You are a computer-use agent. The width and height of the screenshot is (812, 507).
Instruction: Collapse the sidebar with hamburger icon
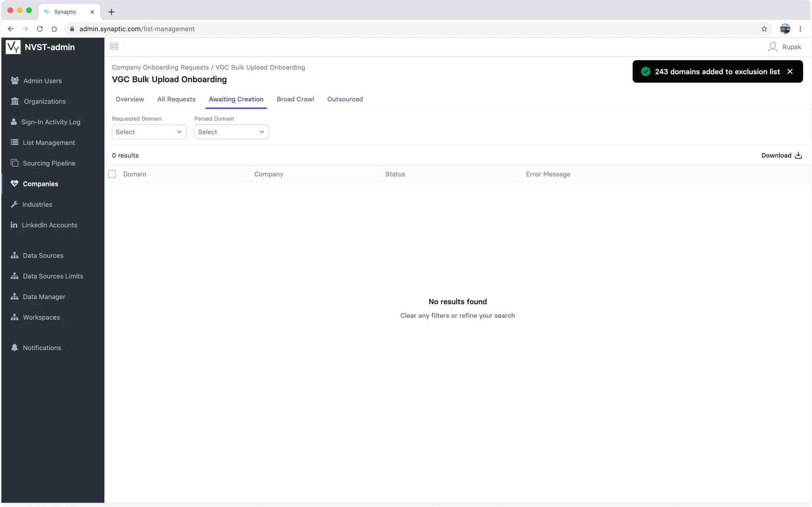pos(114,47)
